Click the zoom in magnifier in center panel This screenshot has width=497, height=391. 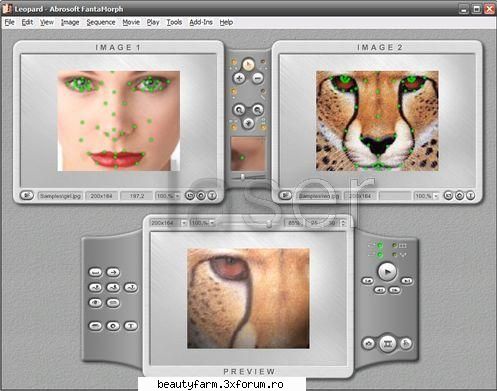click(239, 109)
